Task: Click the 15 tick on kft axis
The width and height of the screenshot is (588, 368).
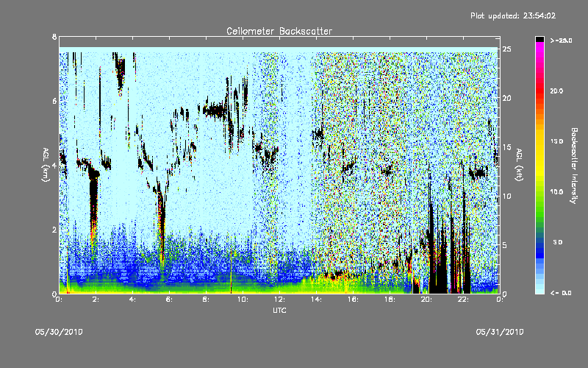Action: 507,147
